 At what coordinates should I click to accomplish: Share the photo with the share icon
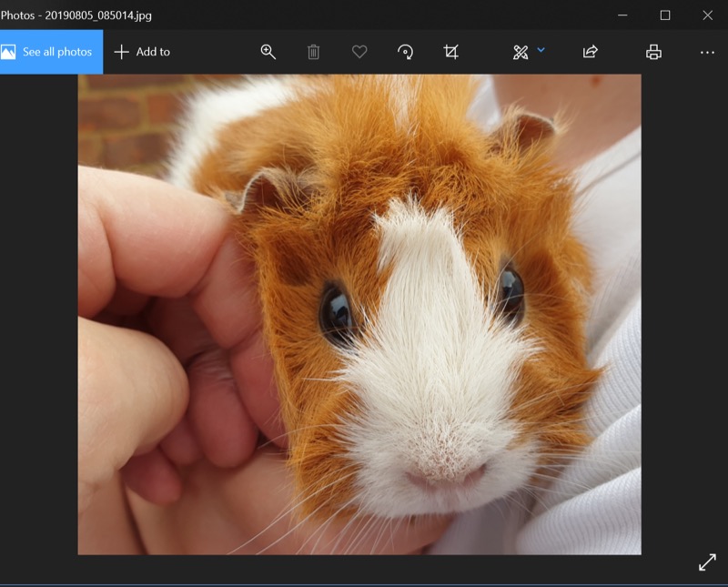pyautogui.click(x=590, y=52)
